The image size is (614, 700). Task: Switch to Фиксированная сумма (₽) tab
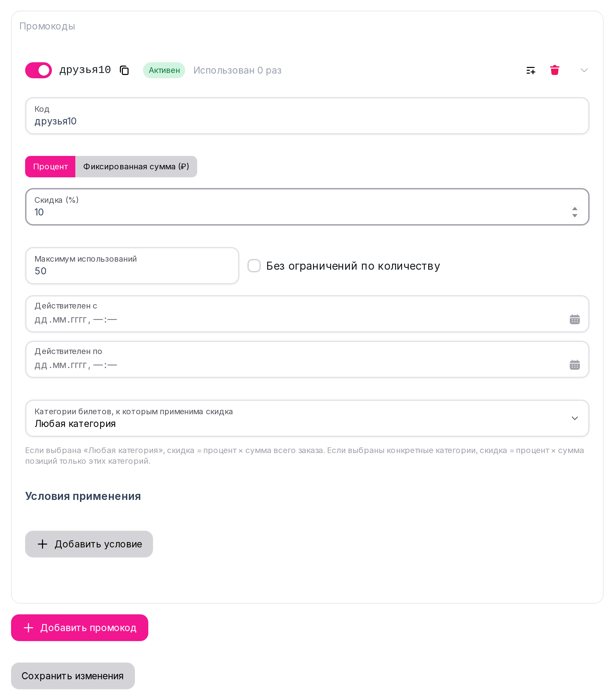click(x=136, y=166)
